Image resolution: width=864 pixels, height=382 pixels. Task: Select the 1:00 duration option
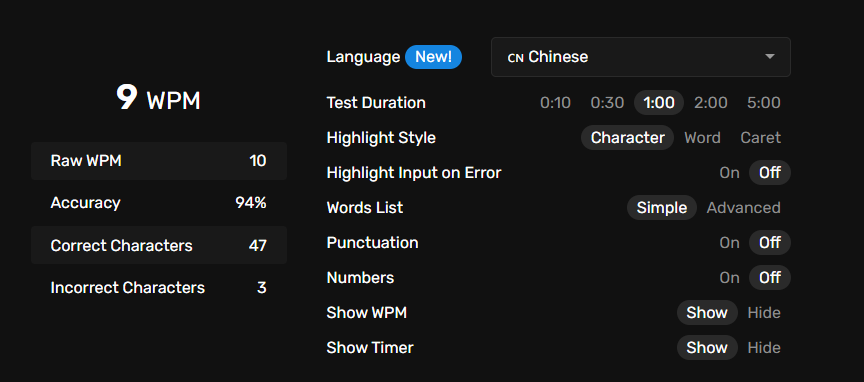pyautogui.click(x=659, y=103)
